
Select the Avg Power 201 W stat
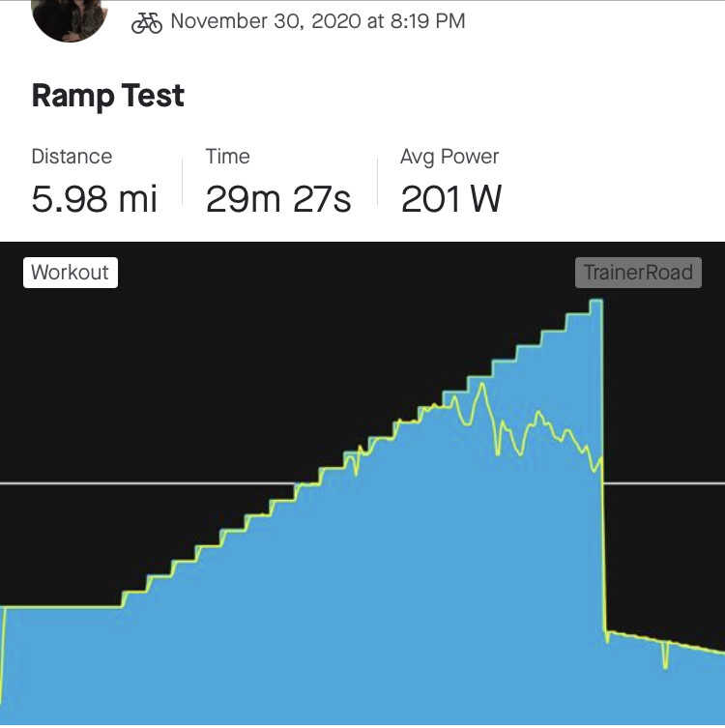tap(450, 182)
